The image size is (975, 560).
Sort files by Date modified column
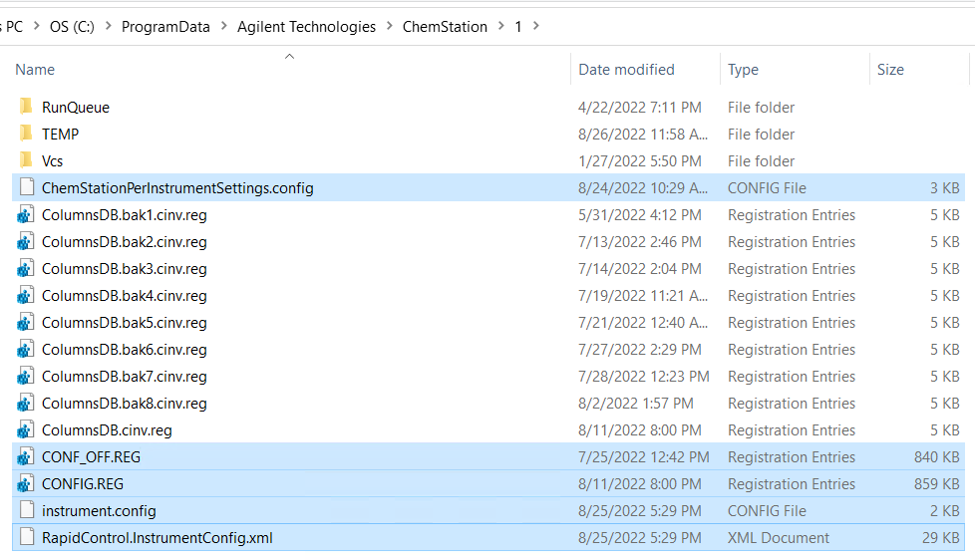pyautogui.click(x=626, y=69)
